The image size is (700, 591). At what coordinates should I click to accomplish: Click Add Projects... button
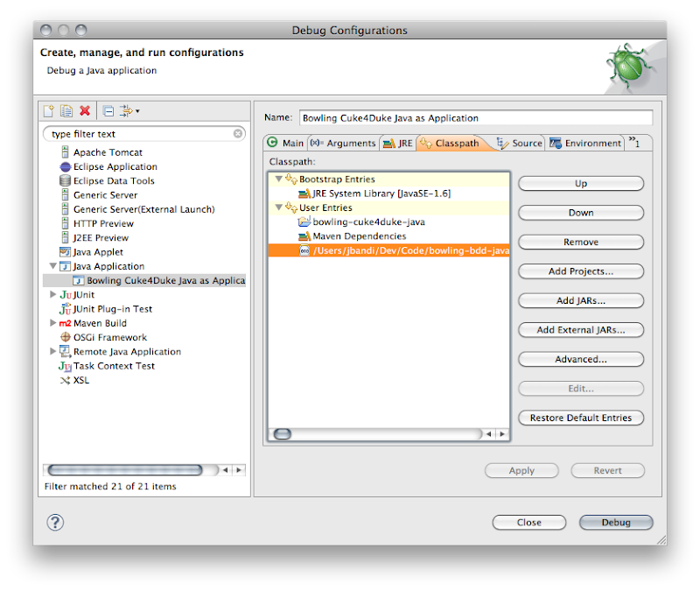581,271
